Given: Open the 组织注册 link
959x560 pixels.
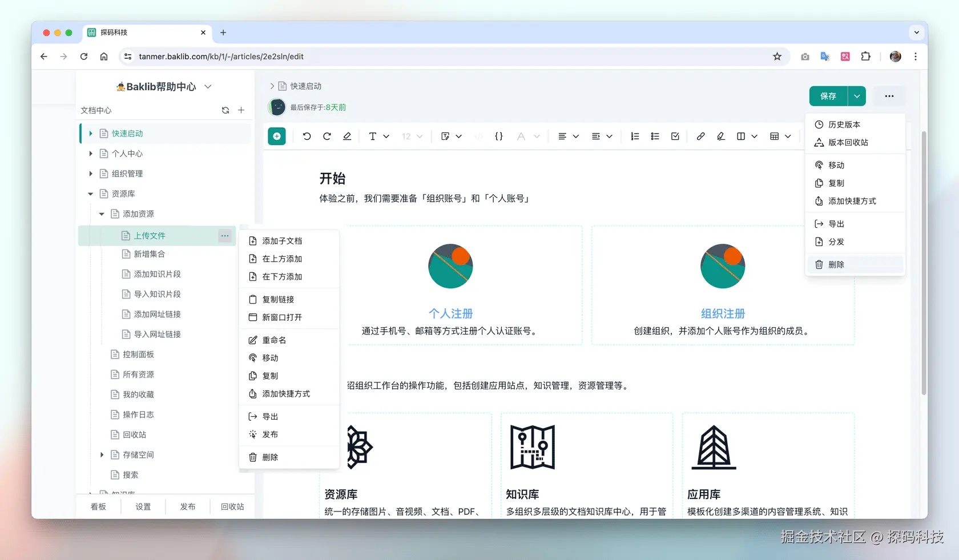Looking at the screenshot, I should [723, 313].
